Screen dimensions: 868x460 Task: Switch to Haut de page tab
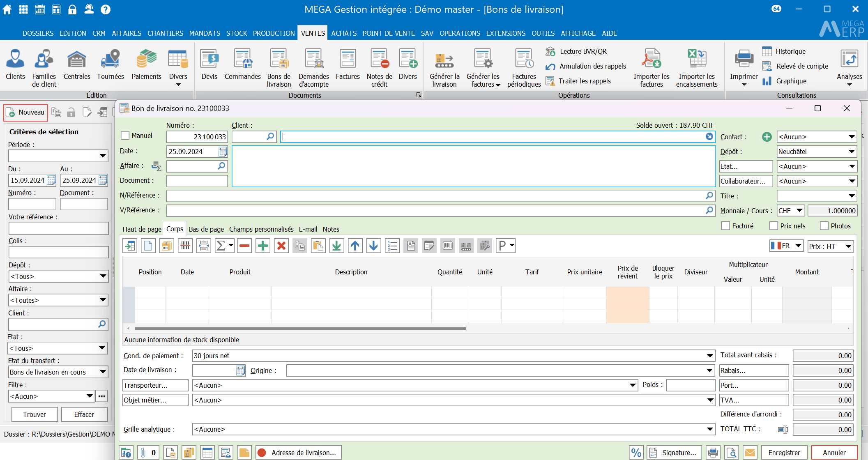click(x=142, y=229)
